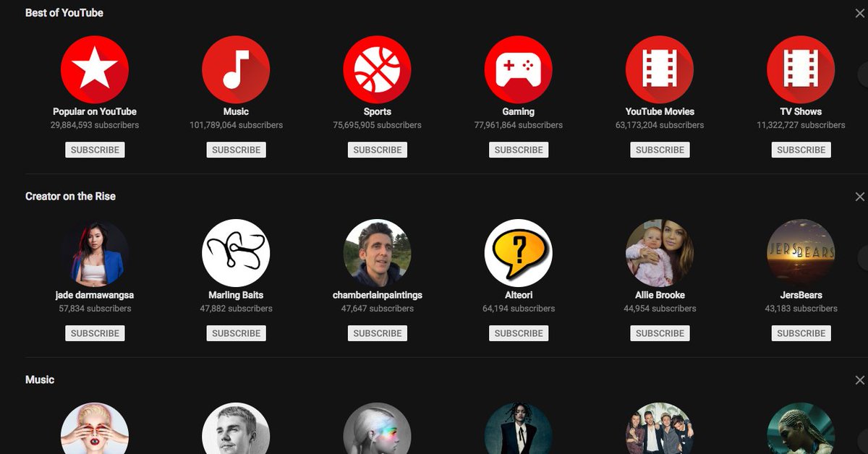Subscribe to JersBears
The height and width of the screenshot is (454, 868).
point(801,333)
